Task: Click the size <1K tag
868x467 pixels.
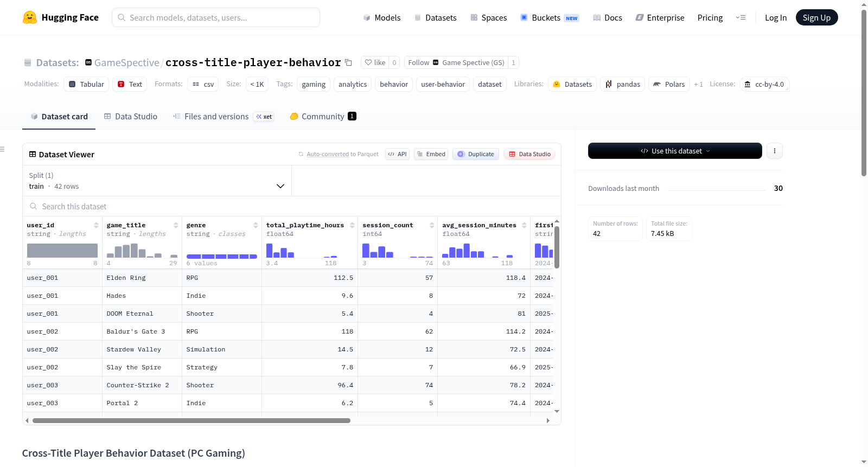Action: tap(257, 84)
